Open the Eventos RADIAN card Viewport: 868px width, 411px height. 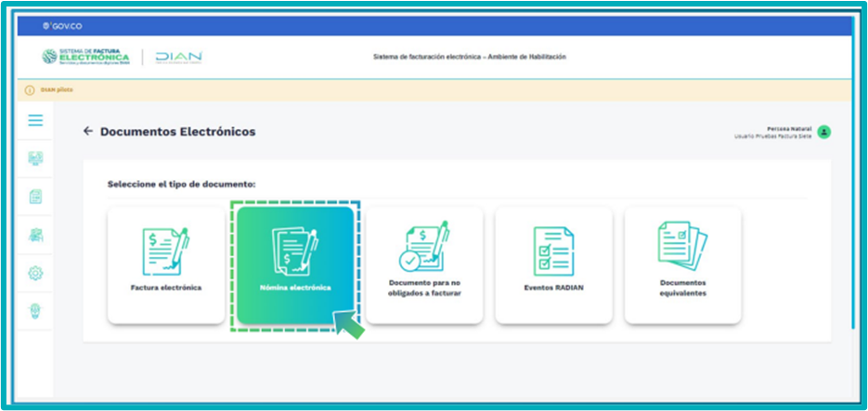553,264
